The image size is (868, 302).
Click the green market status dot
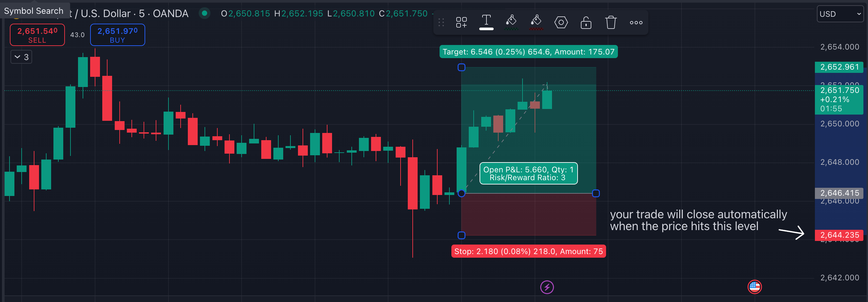pos(204,13)
